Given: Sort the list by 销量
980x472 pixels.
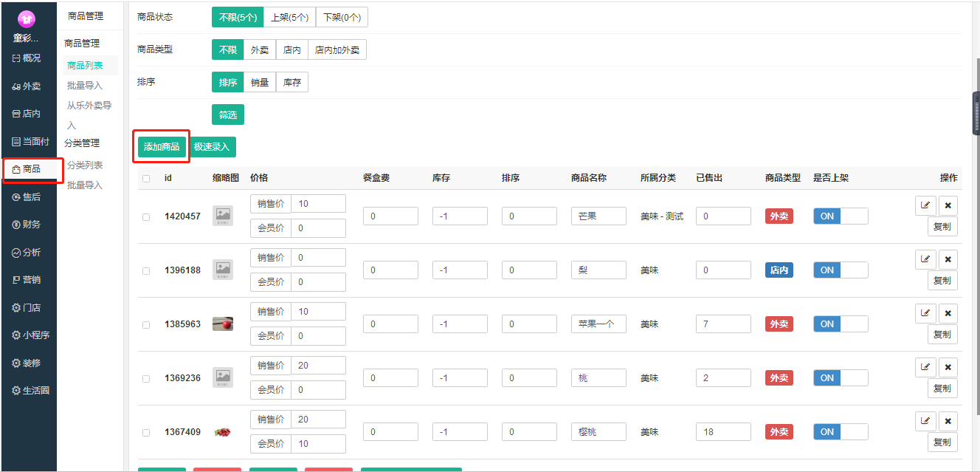Looking at the screenshot, I should pos(260,82).
